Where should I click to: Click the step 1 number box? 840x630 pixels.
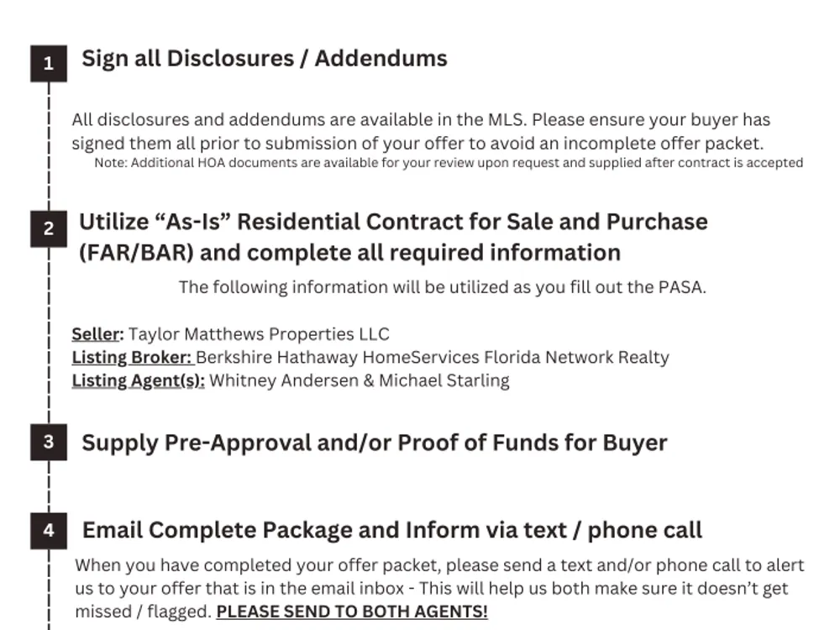pos(49,63)
